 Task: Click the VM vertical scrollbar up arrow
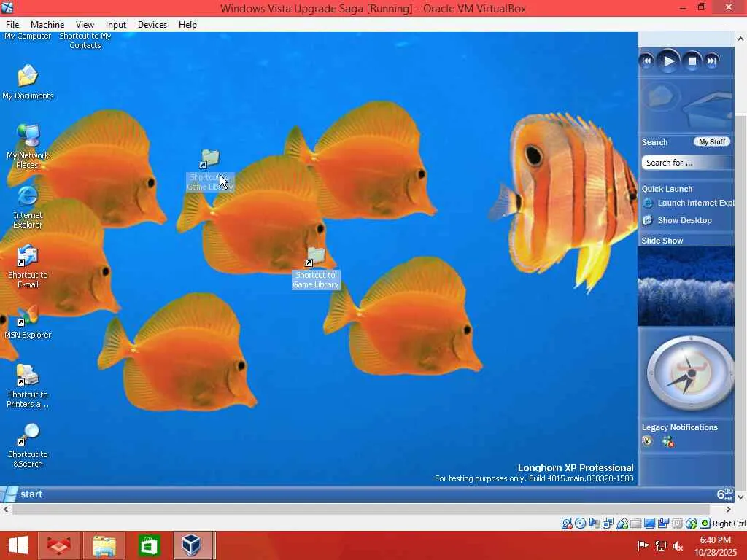pos(741,39)
